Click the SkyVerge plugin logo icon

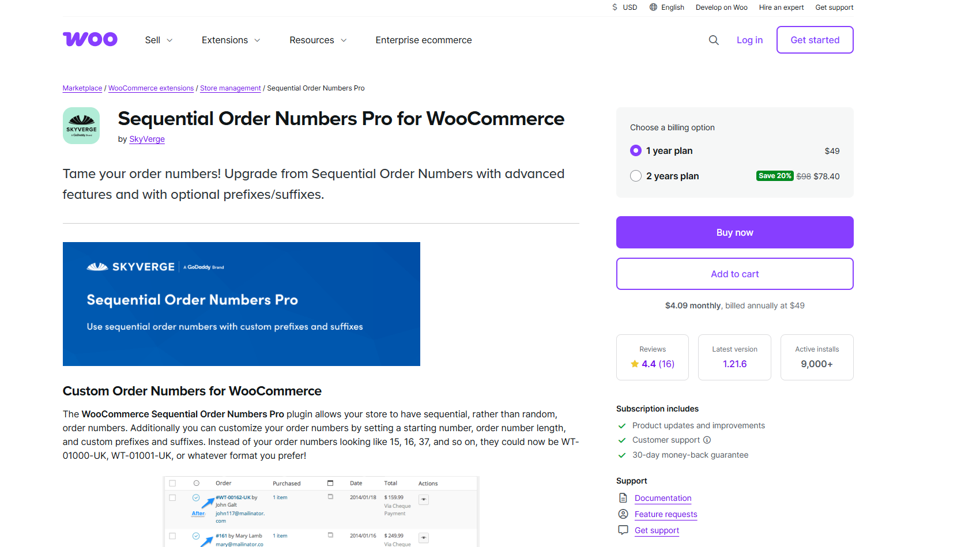click(81, 126)
